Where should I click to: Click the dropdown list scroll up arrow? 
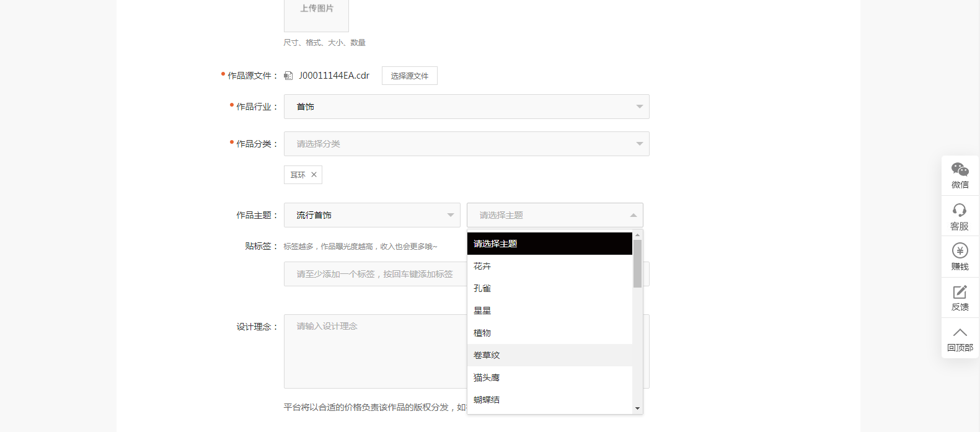637,235
